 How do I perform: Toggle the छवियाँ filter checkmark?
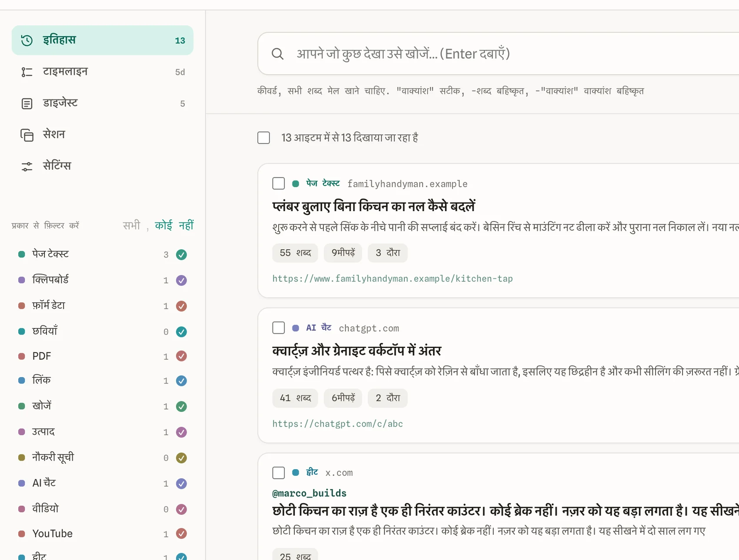click(x=181, y=331)
